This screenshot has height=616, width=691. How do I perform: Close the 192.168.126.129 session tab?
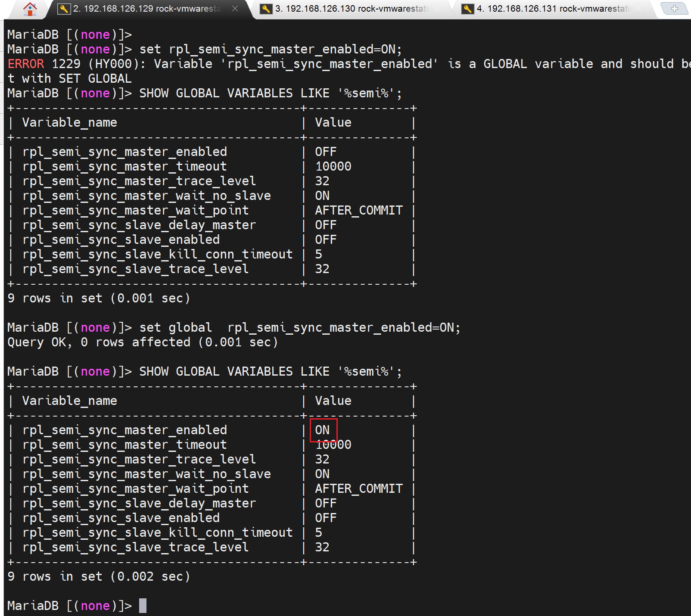pos(235,9)
